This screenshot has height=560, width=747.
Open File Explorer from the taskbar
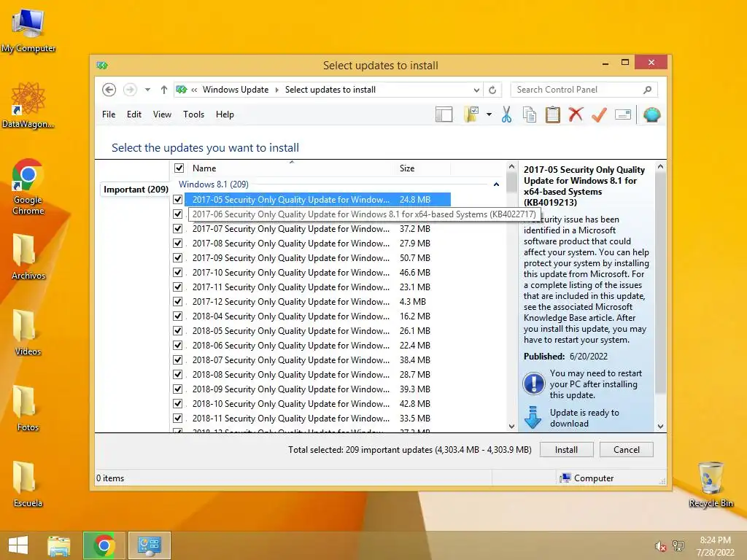click(x=59, y=545)
